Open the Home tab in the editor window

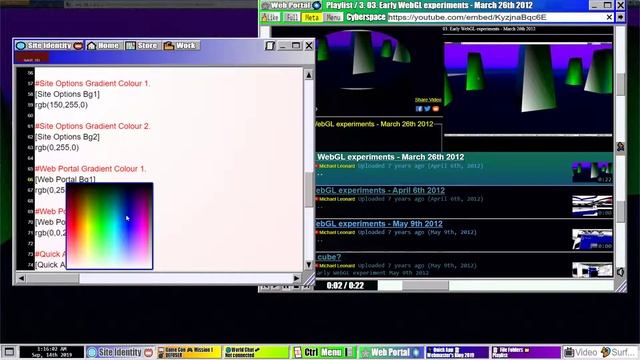point(103,46)
